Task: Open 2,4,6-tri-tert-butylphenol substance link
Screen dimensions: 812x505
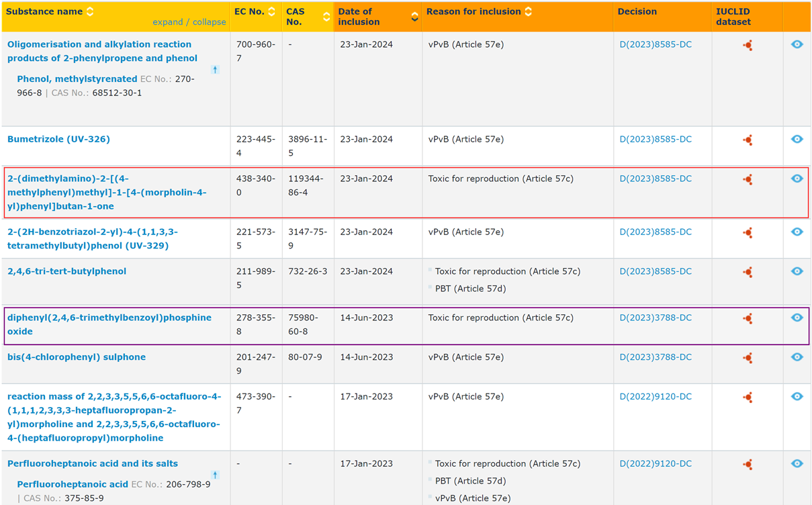Action: (66, 271)
